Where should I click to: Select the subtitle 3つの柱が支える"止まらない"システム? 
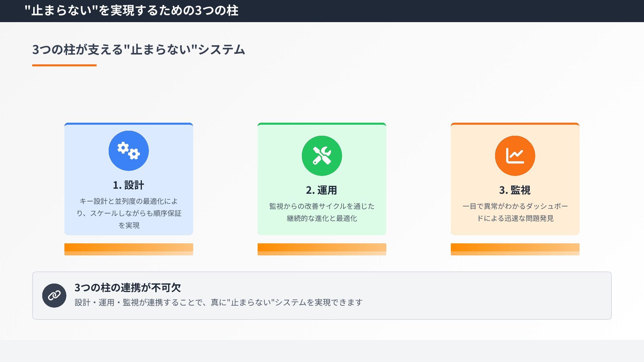[139, 50]
